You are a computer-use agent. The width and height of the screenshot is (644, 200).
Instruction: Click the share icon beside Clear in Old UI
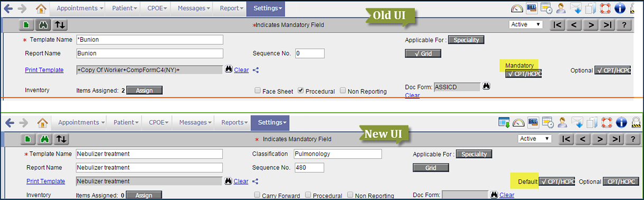pos(256,70)
